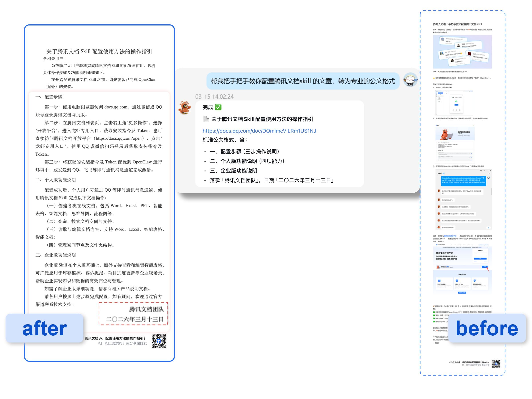Click the official document title heading
This screenshot has width=532, height=399.
[x=99, y=51]
